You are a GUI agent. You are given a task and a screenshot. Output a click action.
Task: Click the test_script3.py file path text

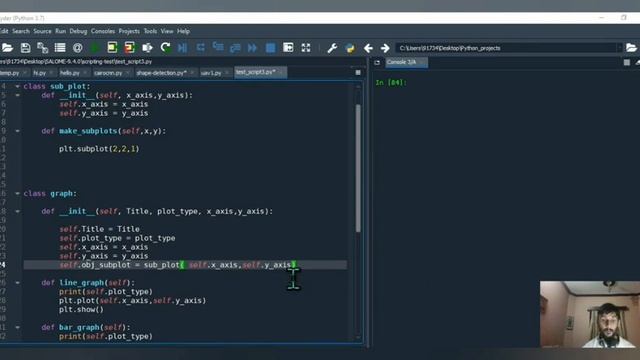click(x=76, y=62)
